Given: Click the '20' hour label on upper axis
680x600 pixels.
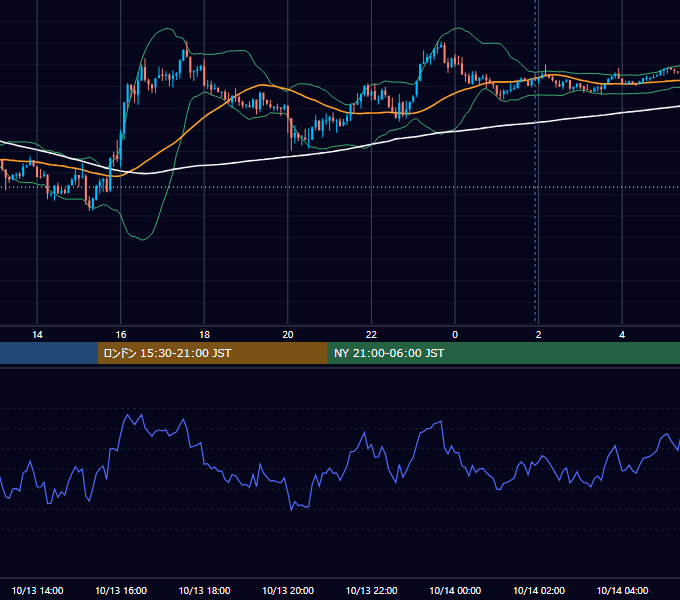Looking at the screenshot, I should tap(288, 335).
